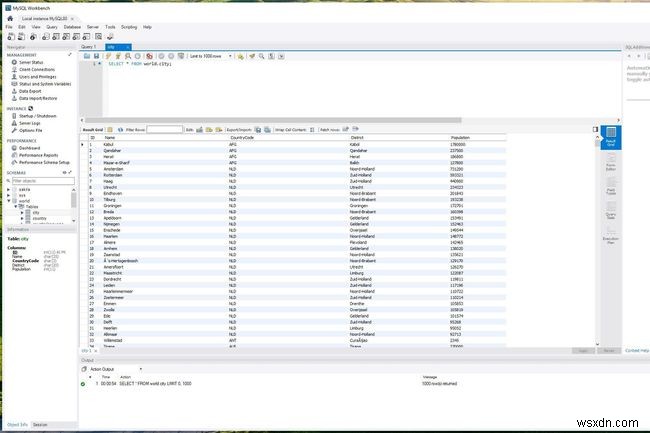650x433 pixels.
Task: Toggle wrap cell content
Action: 312,130
